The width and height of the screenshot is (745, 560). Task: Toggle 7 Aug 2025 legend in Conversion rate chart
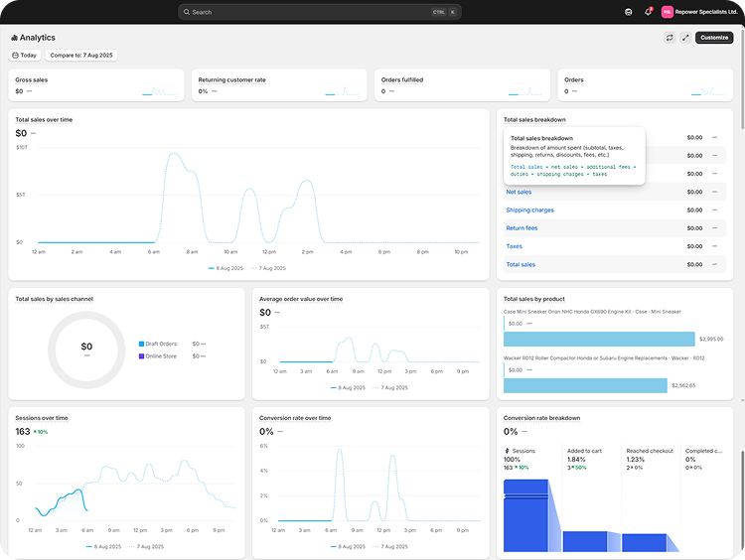(x=390, y=547)
